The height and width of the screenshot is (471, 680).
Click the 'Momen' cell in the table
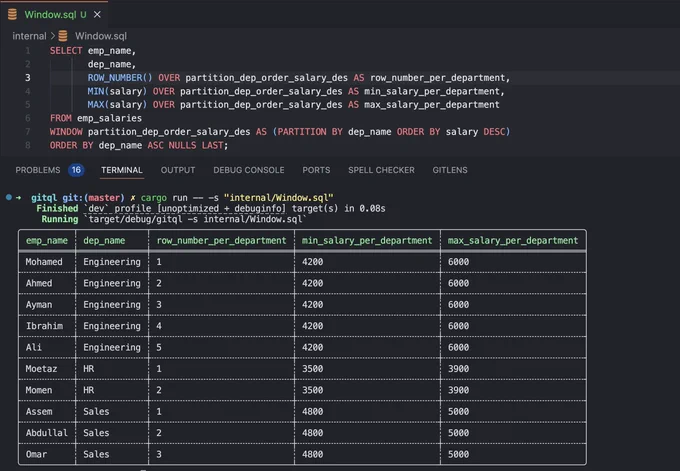pyautogui.click(x=39, y=390)
